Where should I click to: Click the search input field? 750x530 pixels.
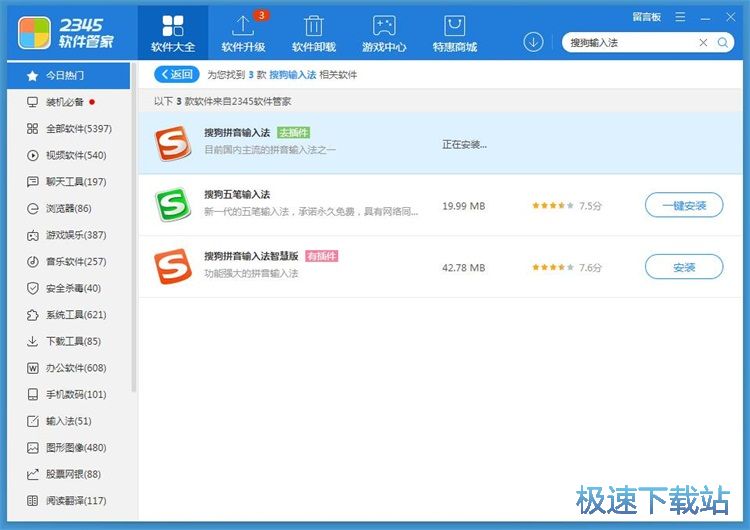(630, 42)
